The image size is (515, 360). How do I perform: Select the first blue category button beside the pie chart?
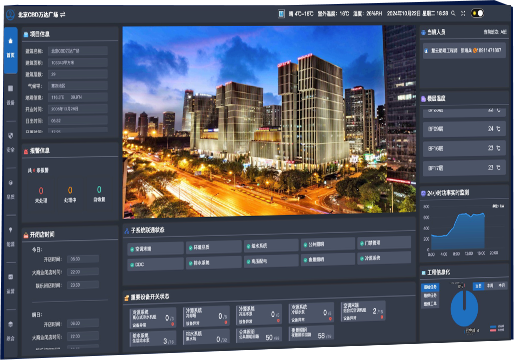[430, 287]
